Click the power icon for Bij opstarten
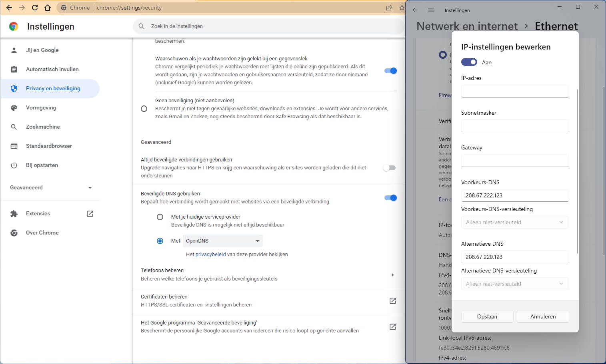 coord(14,165)
